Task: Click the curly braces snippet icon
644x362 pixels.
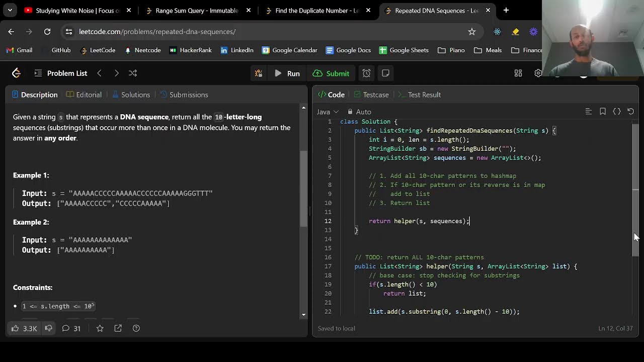Action: pos(617,112)
